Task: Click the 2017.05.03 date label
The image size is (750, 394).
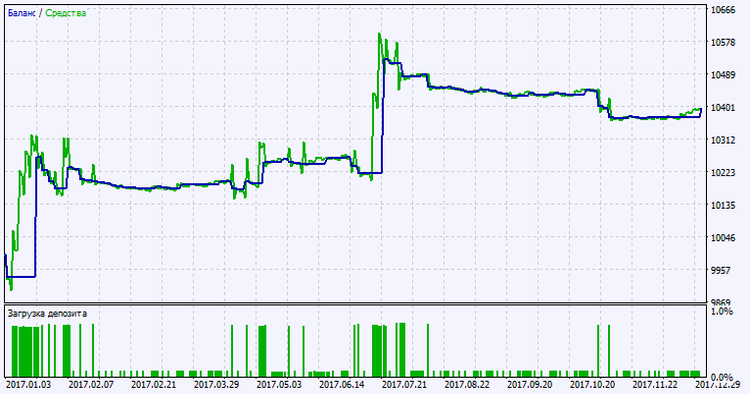Action: (x=279, y=384)
